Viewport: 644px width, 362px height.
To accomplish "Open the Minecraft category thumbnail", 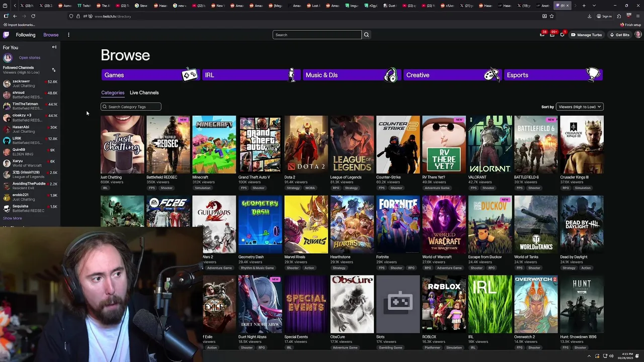I will (x=214, y=145).
